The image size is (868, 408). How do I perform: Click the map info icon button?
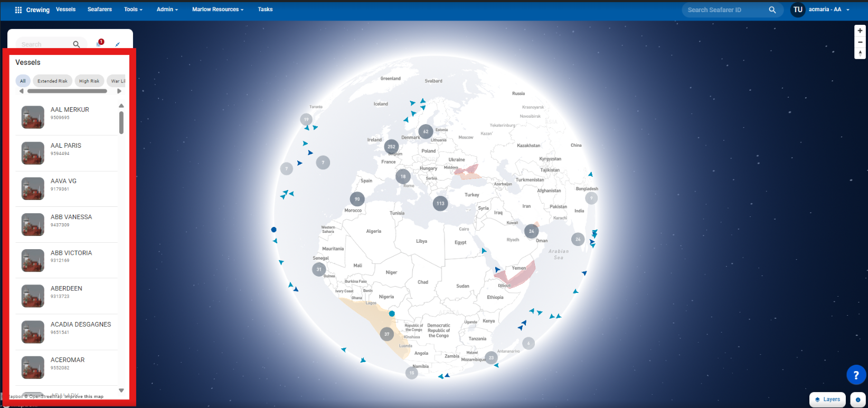coord(858,400)
